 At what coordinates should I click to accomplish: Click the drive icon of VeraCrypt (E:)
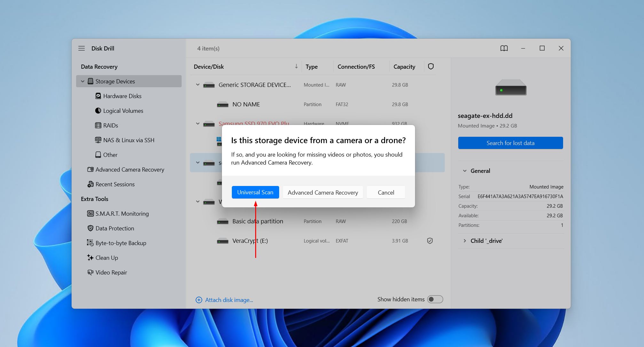223,241
